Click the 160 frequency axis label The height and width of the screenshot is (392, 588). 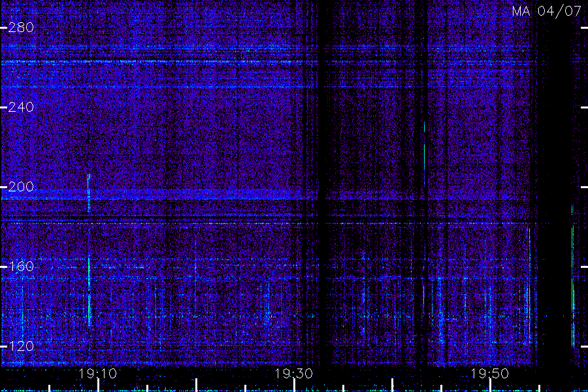21,267
